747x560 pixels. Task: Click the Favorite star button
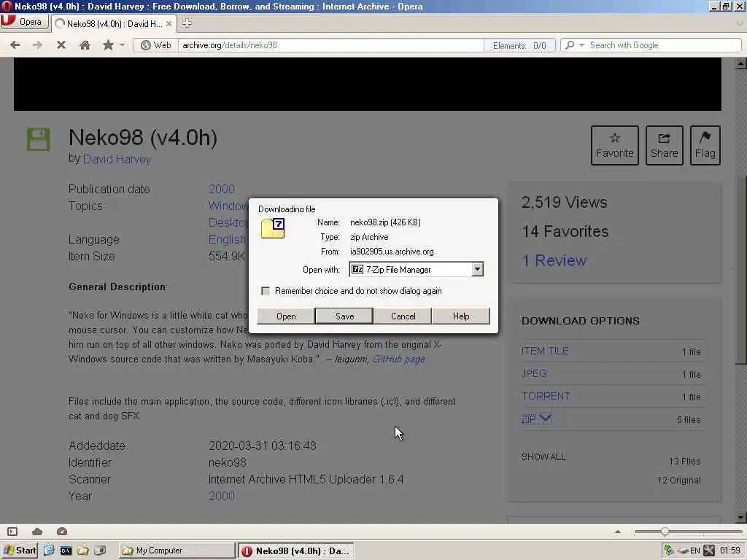coord(614,145)
